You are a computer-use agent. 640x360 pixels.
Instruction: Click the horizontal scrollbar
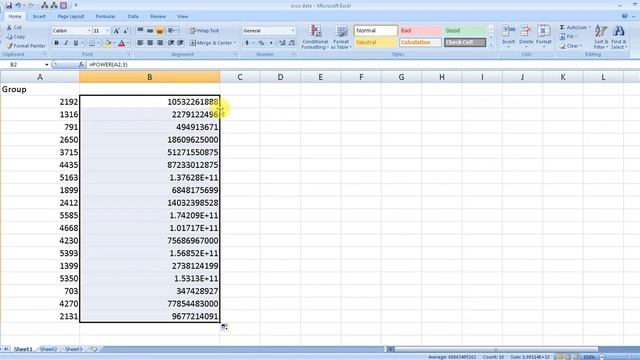pyautogui.click(x=496, y=349)
